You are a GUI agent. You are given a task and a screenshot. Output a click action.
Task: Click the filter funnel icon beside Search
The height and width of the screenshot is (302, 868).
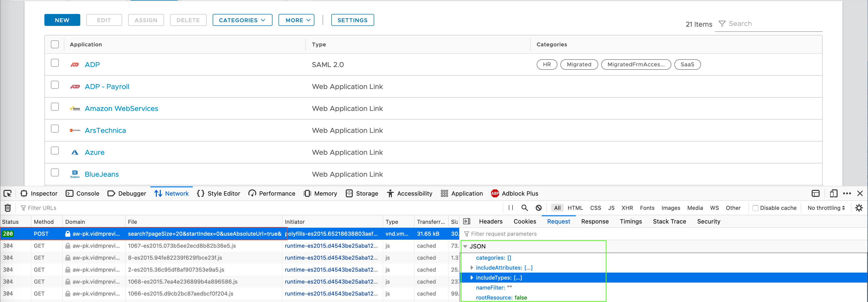pyautogui.click(x=722, y=24)
